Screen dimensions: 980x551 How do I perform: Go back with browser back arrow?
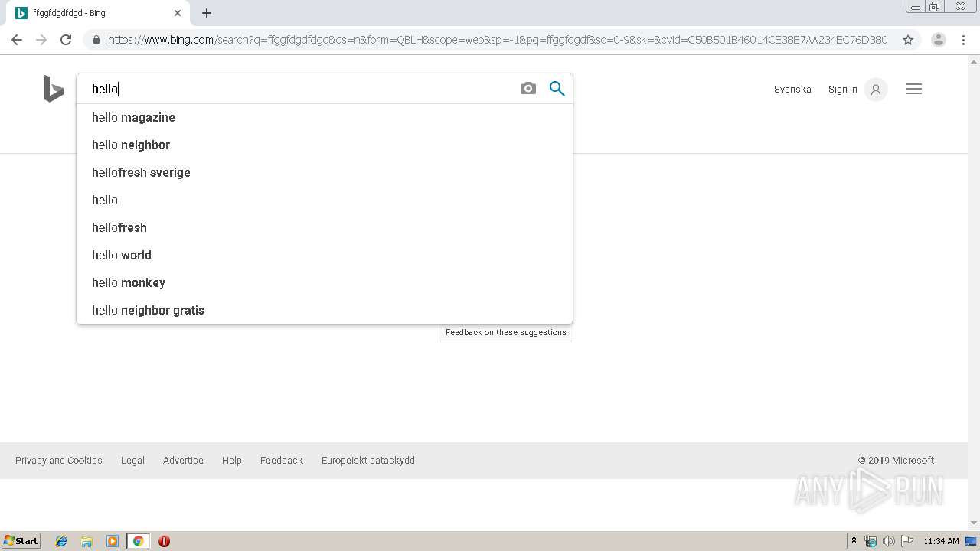(x=17, y=40)
